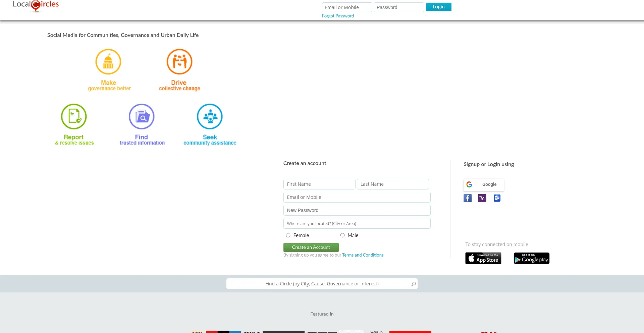Click the Download on the App Store badge
644x333 pixels.
tap(483, 258)
